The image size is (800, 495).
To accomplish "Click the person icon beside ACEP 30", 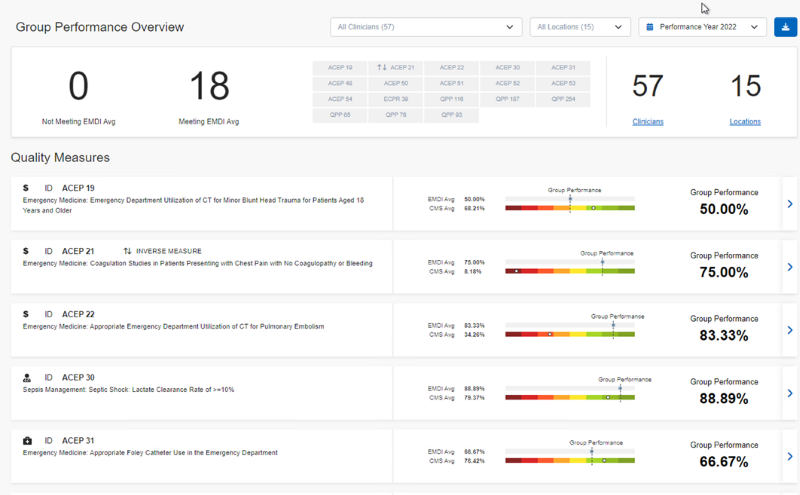I will pyautogui.click(x=27, y=378).
